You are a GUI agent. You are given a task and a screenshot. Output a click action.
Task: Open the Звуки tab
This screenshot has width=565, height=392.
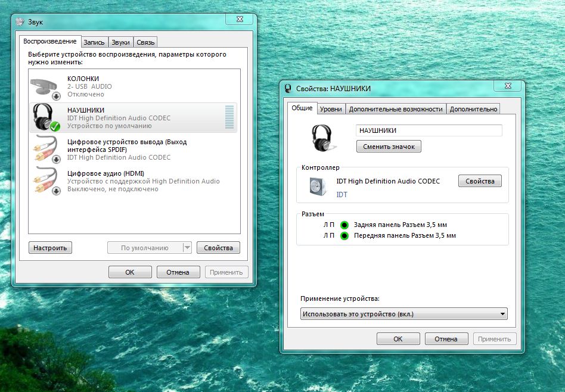(x=120, y=42)
